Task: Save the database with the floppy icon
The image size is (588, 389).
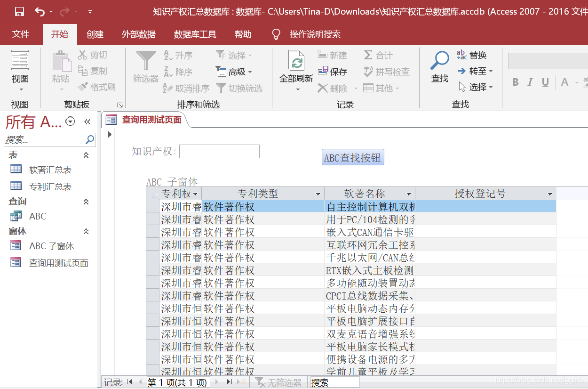Action: coord(19,11)
